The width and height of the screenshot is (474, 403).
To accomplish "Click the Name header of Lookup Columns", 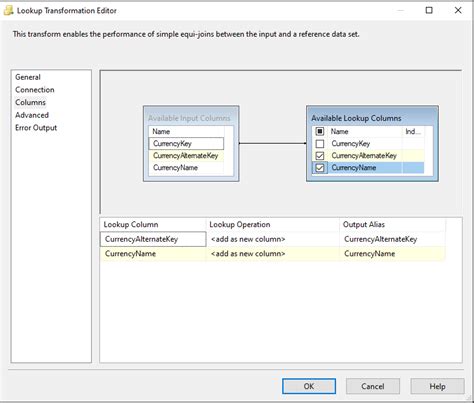I will (365, 131).
